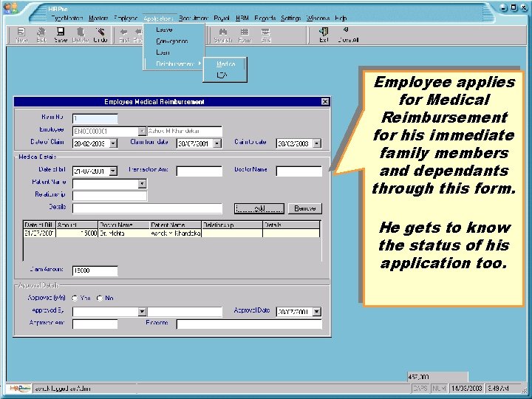Click the Reim No input field

(95, 118)
